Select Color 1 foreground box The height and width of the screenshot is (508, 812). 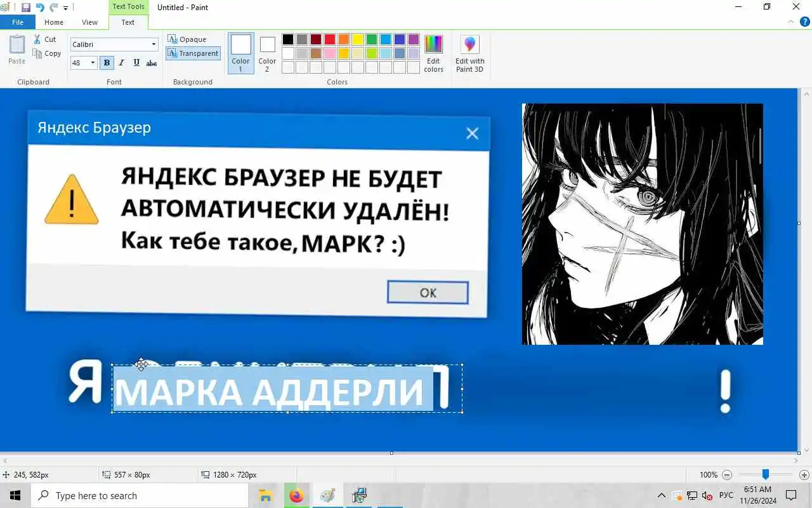coord(240,53)
